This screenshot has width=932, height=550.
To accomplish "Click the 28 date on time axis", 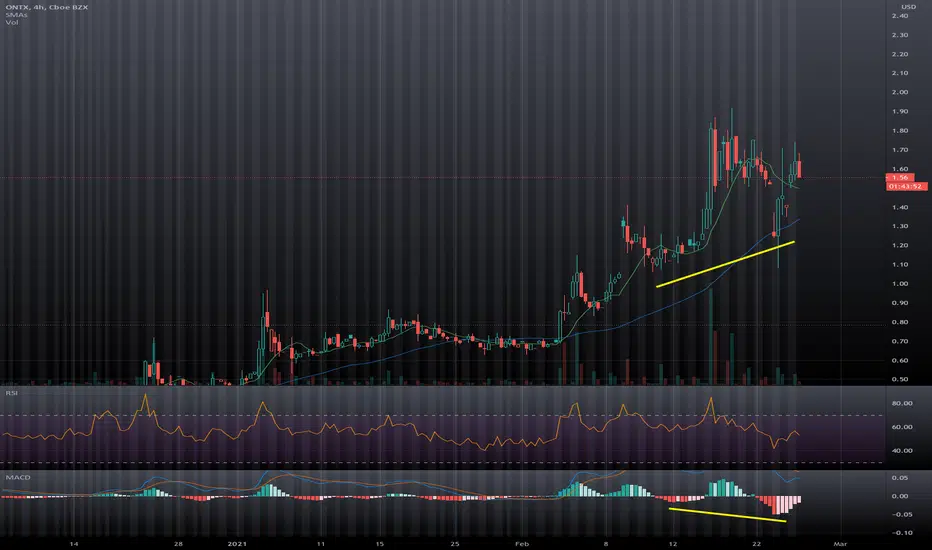I will coord(178,543).
